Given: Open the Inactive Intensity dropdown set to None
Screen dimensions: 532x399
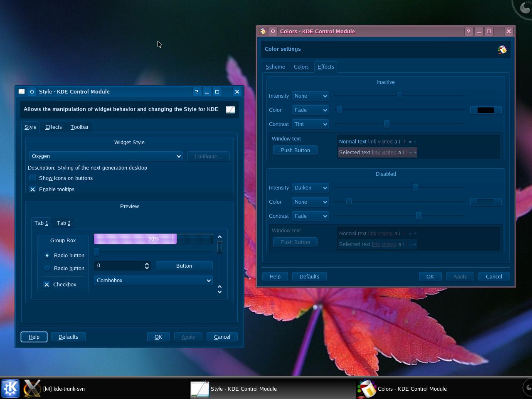Looking at the screenshot, I should 310,96.
